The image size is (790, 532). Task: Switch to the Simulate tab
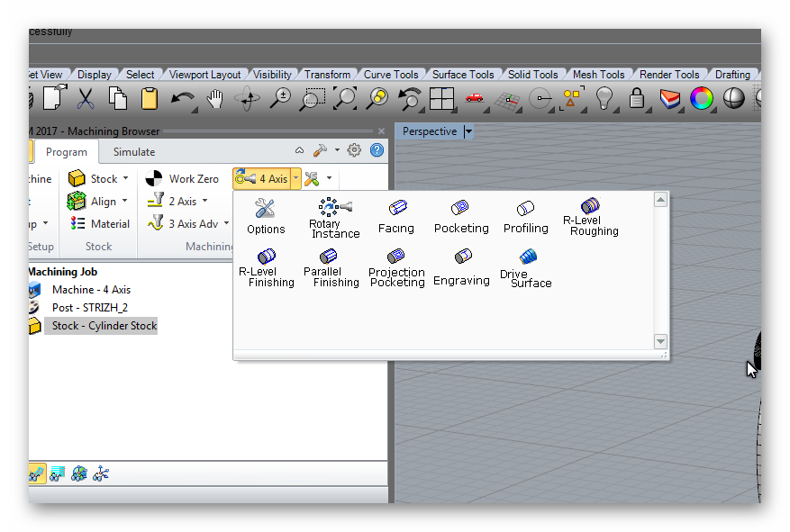pos(134,152)
